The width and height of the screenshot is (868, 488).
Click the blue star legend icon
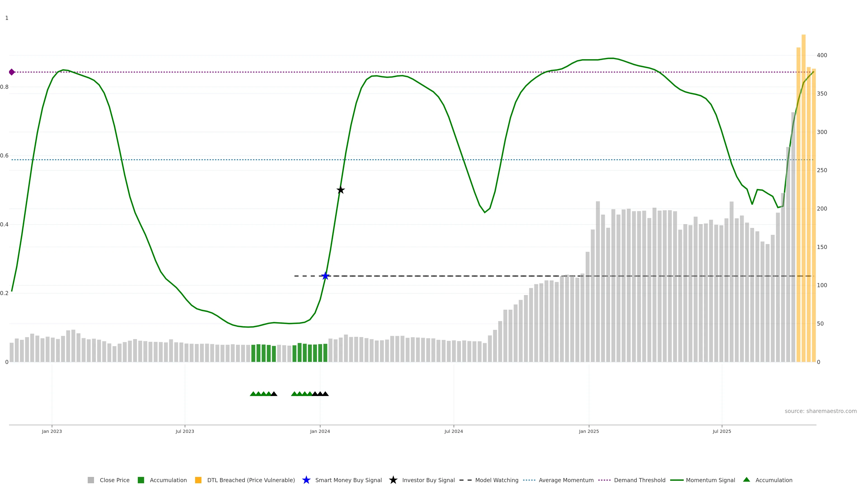tap(306, 480)
